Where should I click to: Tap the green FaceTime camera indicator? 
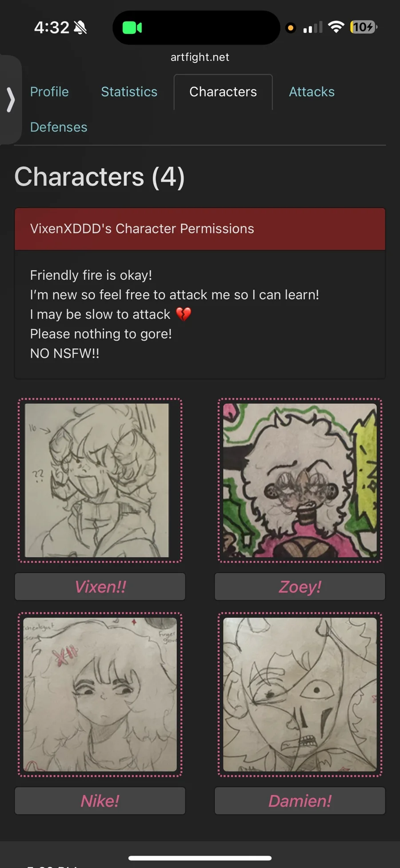point(132,28)
